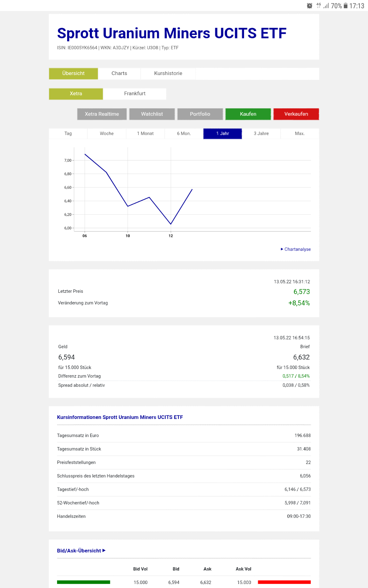Click the timestamp 13.05.22 16:31:12
This screenshot has width=368, height=588.
[292, 282]
